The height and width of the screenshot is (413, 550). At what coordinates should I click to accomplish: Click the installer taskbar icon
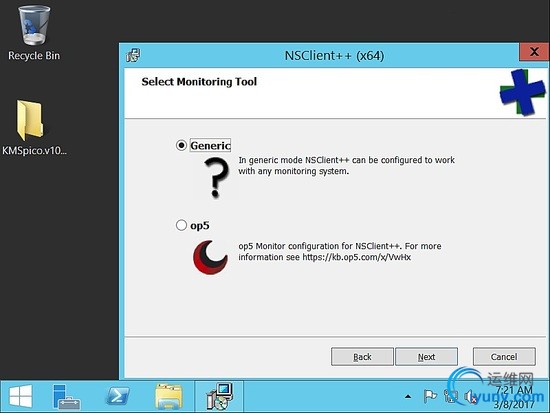220,397
